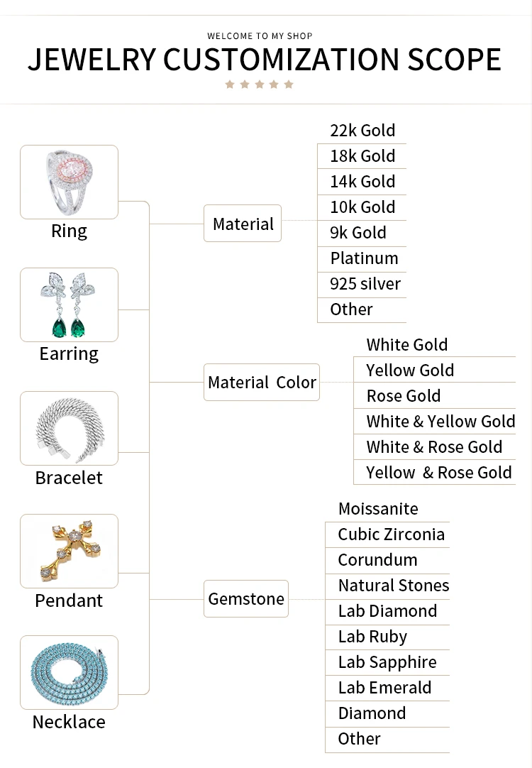This screenshot has width=532, height=768.
Task: Click the Necklace text label
Action: coord(69,722)
